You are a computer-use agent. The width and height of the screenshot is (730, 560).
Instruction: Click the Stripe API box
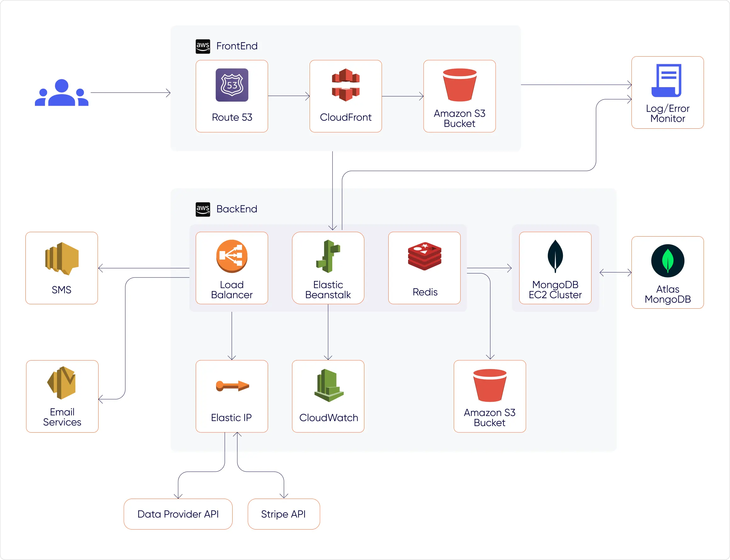click(x=284, y=514)
